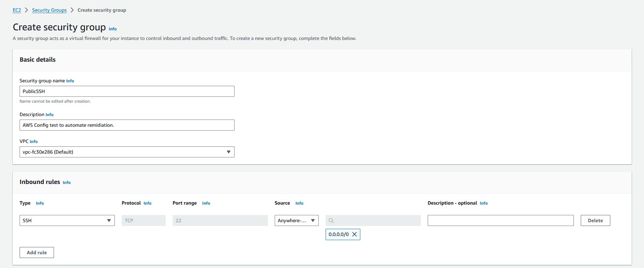Remove the 0.0.0.0/0 source chip
This screenshot has height=268, width=644.
(354, 234)
